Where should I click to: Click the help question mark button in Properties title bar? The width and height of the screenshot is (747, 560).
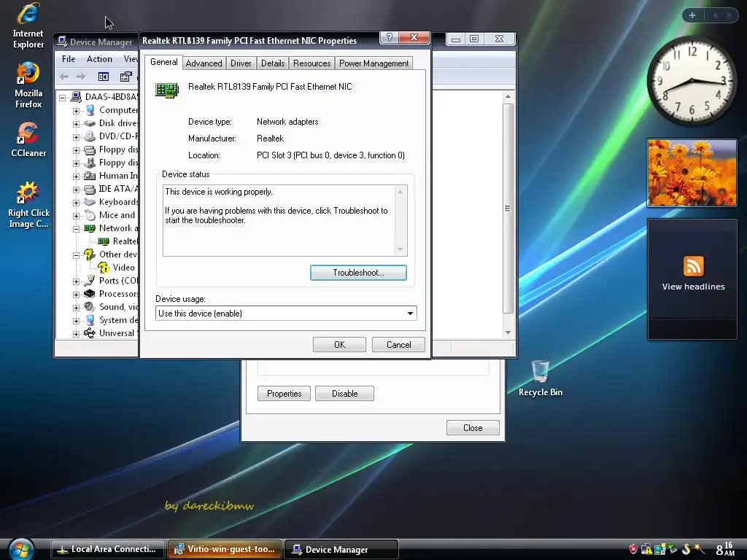(390, 38)
